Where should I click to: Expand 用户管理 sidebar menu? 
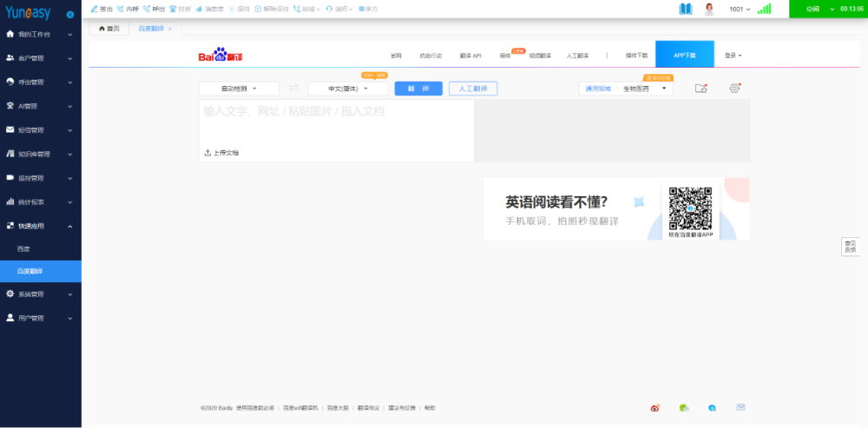tap(41, 318)
